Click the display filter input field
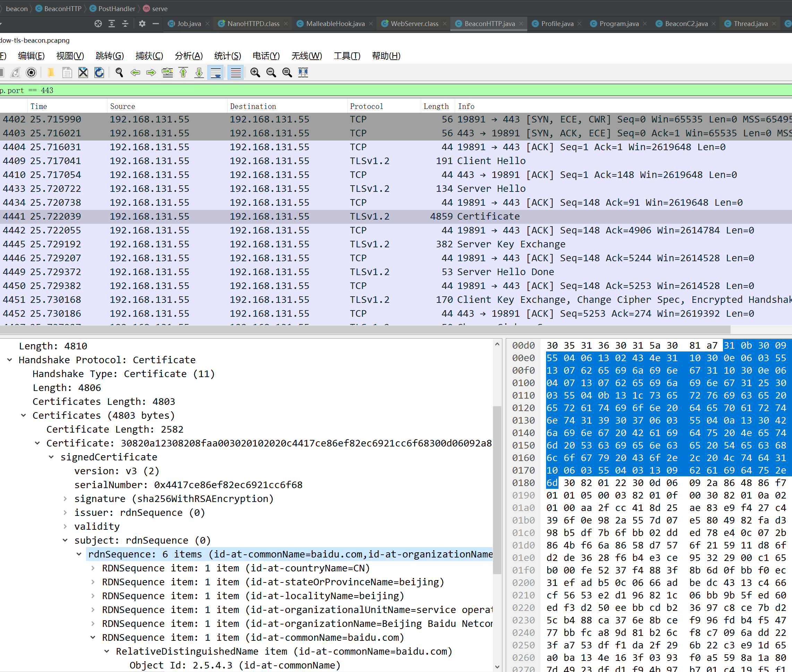 click(381, 90)
